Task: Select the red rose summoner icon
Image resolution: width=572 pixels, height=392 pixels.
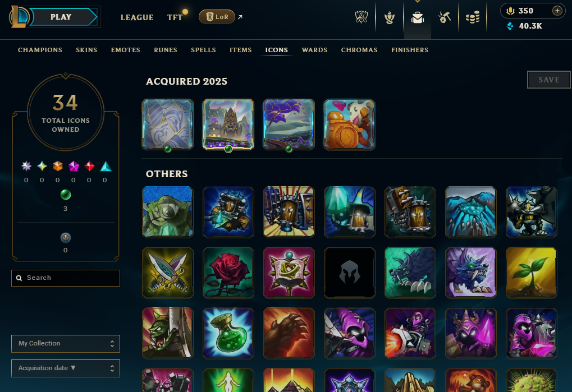Action: 228,273
